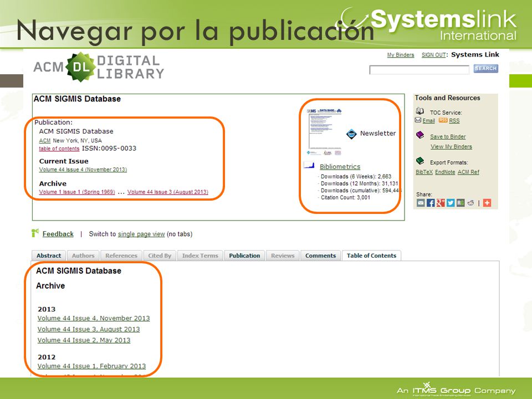532x399 pixels.
Task: Share on ResearchGate icon
Action: click(x=461, y=203)
